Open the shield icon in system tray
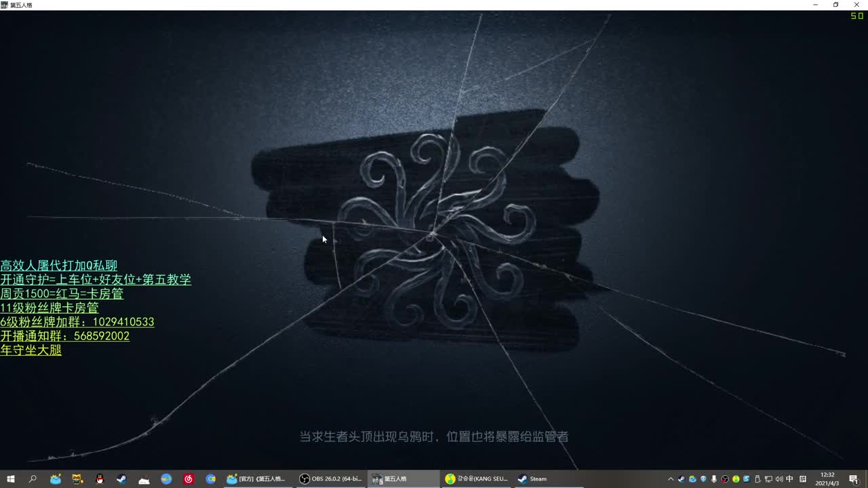This screenshot has width=868, height=488. (703, 479)
